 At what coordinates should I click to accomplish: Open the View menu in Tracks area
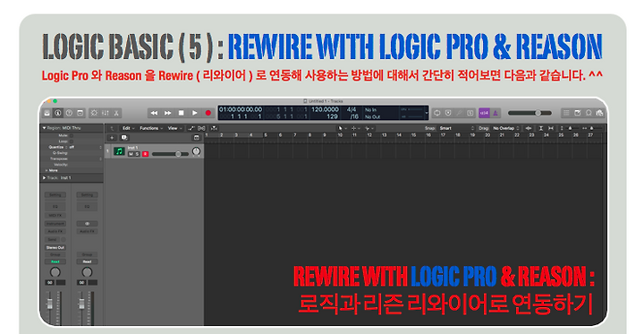(x=174, y=128)
